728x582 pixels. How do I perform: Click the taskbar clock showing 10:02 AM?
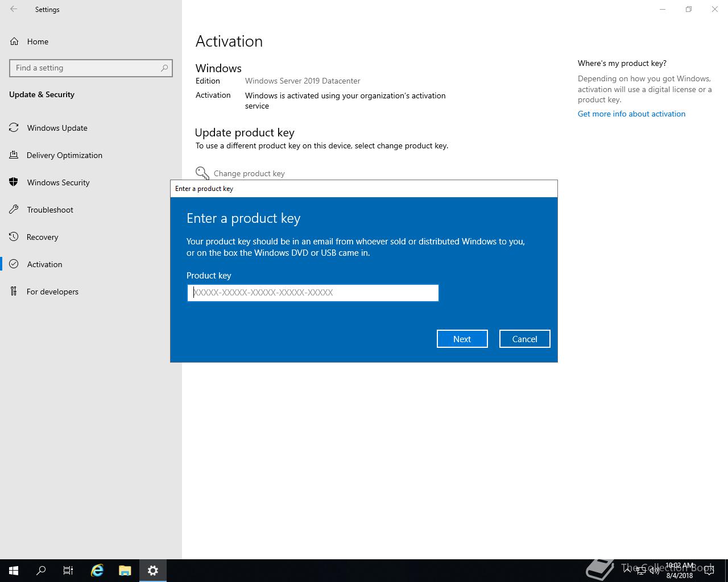680,571
